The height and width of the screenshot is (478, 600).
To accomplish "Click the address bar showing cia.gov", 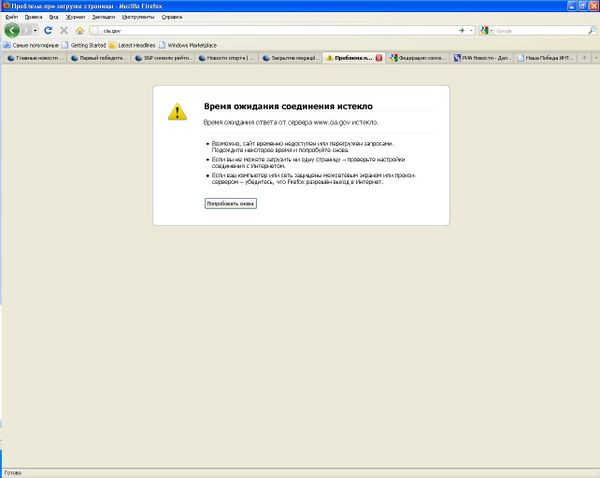I will tap(276, 31).
